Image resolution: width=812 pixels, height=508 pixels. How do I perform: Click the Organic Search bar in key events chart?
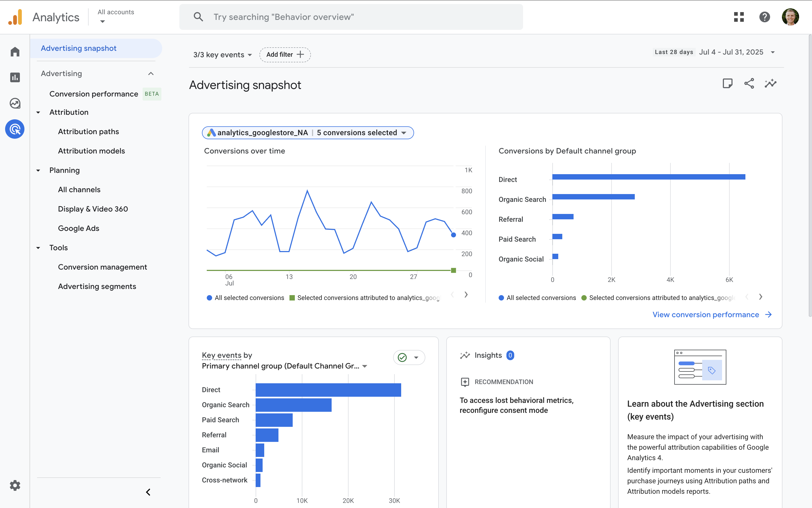293,405
